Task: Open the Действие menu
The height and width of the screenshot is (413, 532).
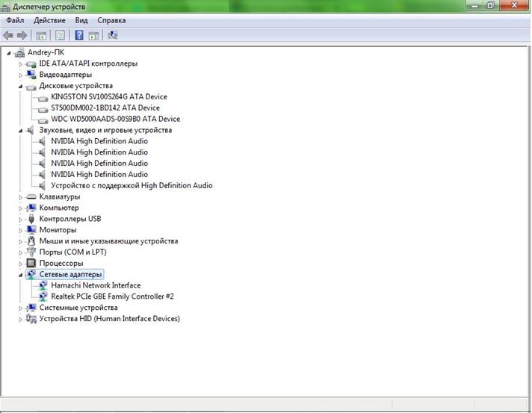Action: coord(49,20)
